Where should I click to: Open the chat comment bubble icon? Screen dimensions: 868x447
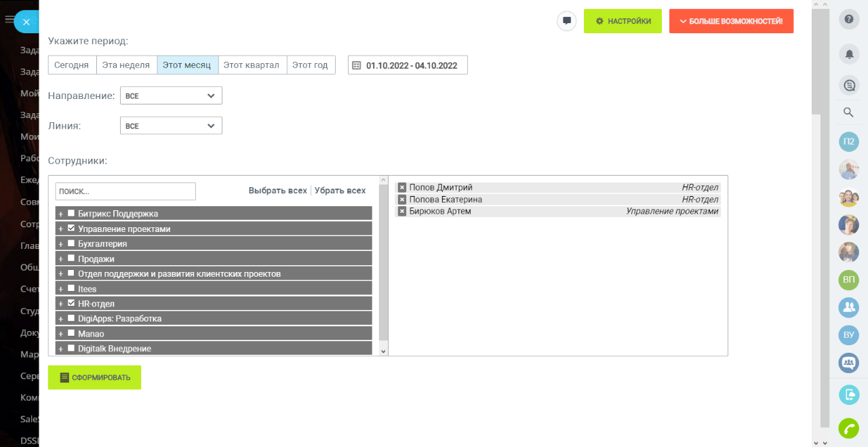[567, 21]
